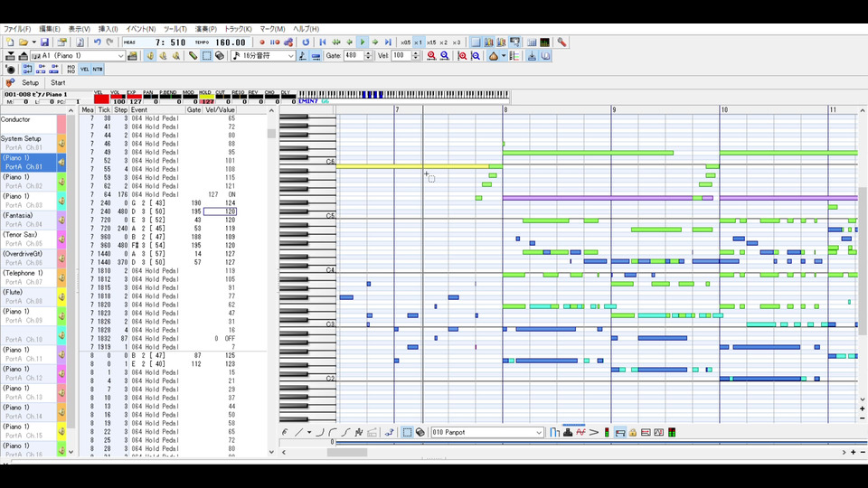This screenshot has height=488, width=868.
Task: Open the 16分音符 note length dropdown
Action: pos(290,56)
